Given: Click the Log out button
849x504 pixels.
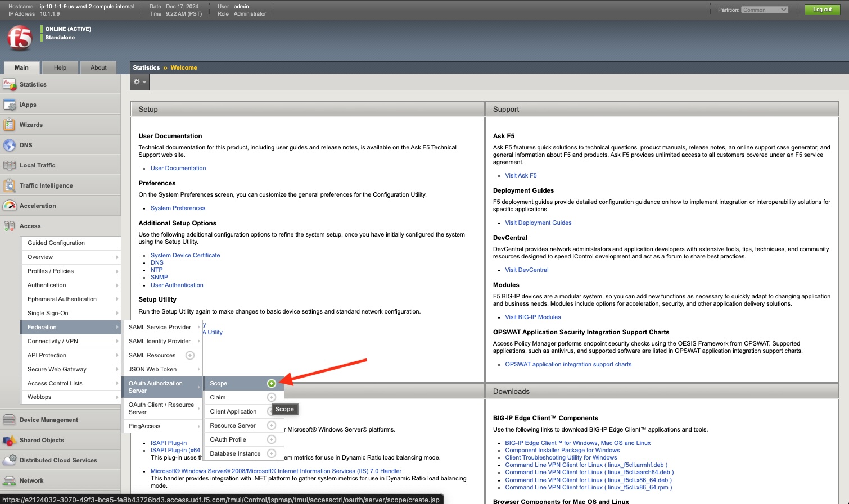Looking at the screenshot, I should tap(822, 10).
